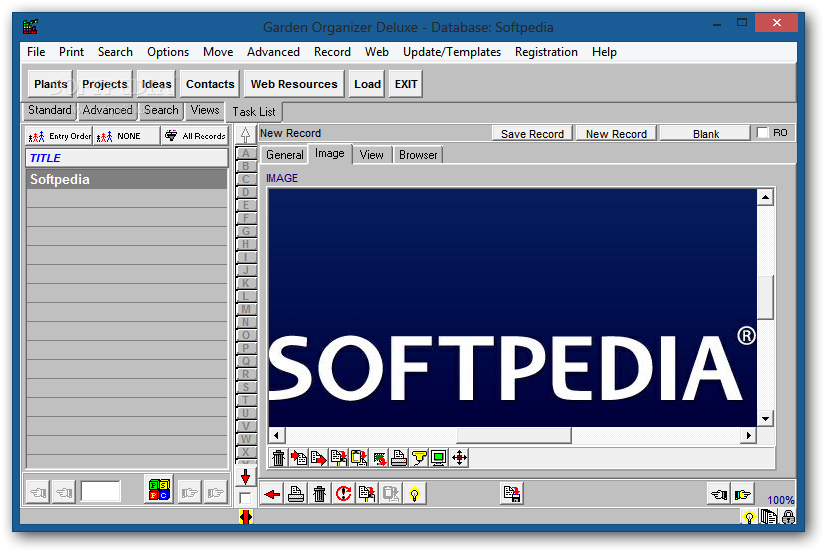825x552 pixels.
Task: Click the Load button
Action: (x=367, y=84)
